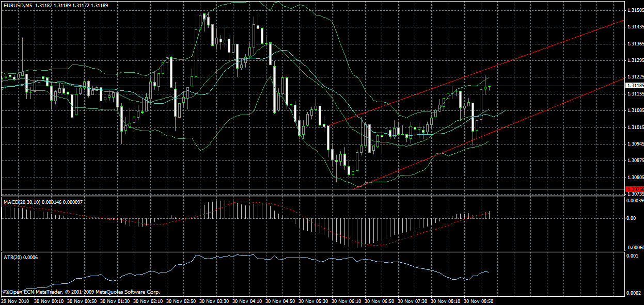Click the 30 Nov 08:10 time label
644x305 pixels.
tap(446, 301)
